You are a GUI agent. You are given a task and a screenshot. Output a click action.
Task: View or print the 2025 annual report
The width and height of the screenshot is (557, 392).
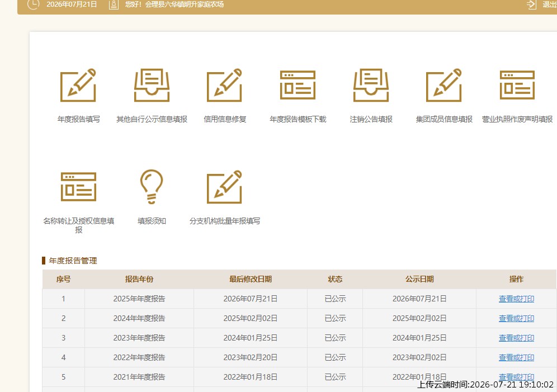click(x=516, y=299)
